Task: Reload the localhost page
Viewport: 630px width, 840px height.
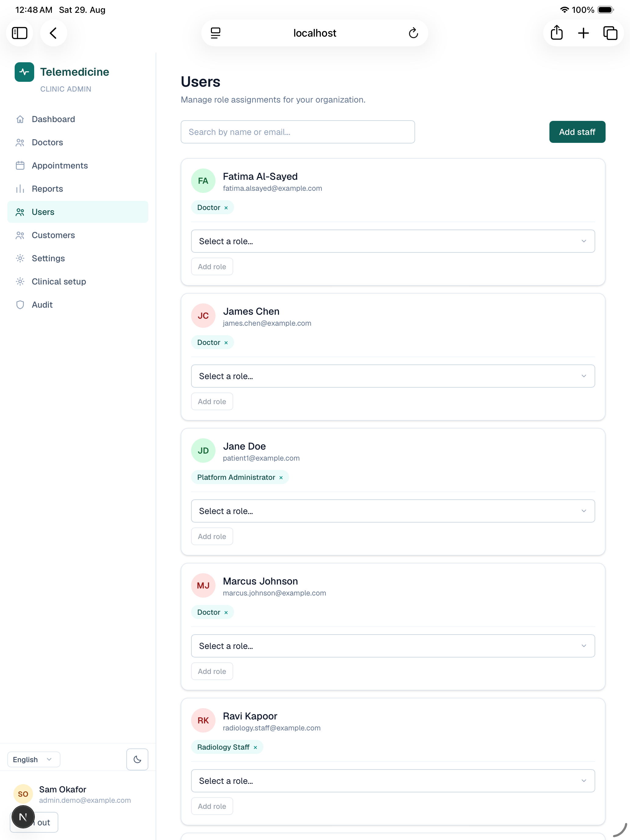Action: 413,33
